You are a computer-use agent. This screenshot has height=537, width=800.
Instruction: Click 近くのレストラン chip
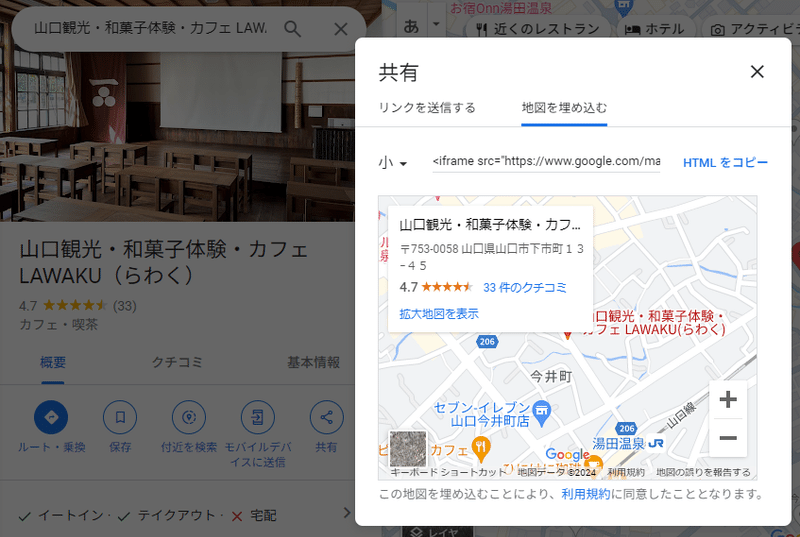(538, 29)
